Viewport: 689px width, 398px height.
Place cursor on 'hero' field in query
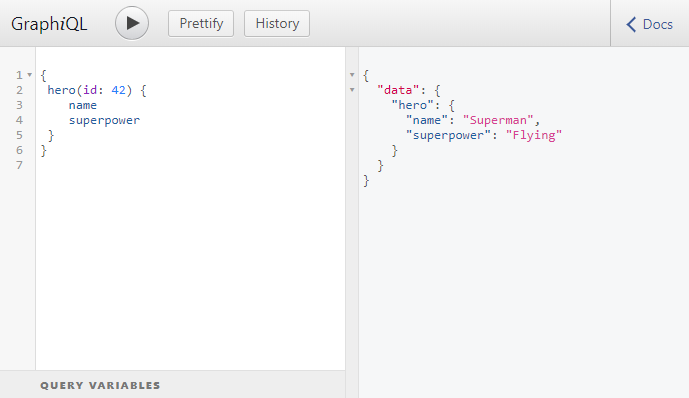coord(62,90)
